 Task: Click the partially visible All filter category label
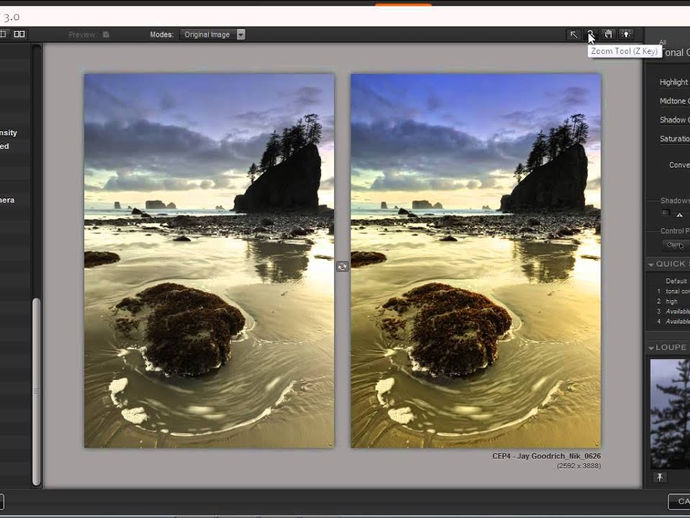click(663, 42)
